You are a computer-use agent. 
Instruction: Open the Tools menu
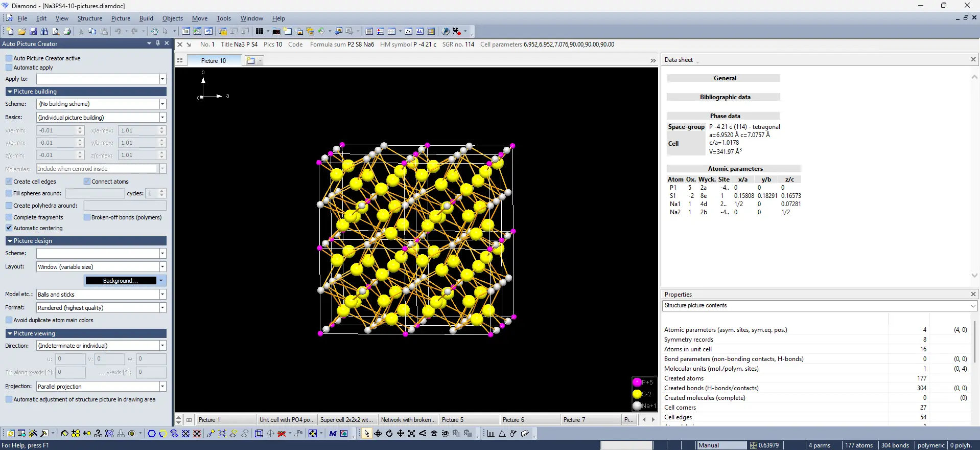224,18
